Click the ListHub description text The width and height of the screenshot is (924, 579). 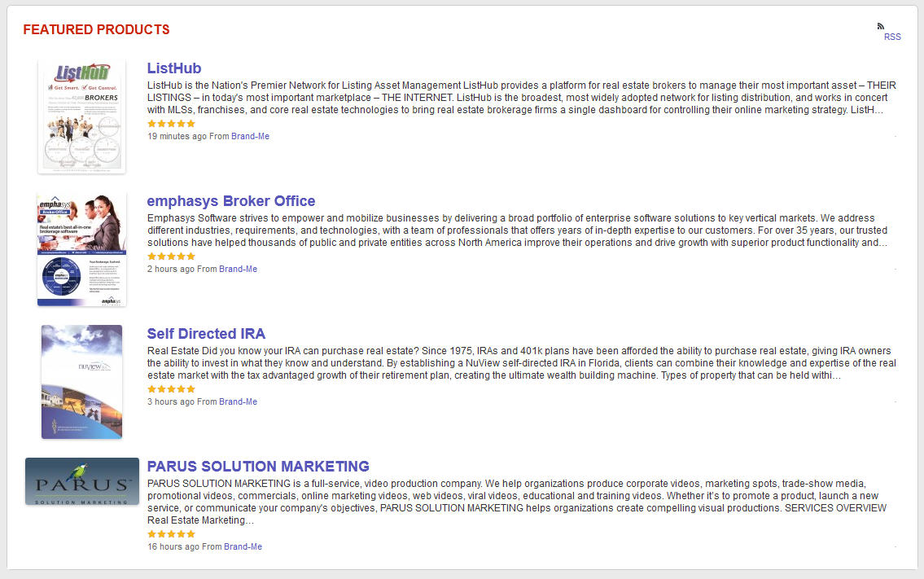[521, 97]
